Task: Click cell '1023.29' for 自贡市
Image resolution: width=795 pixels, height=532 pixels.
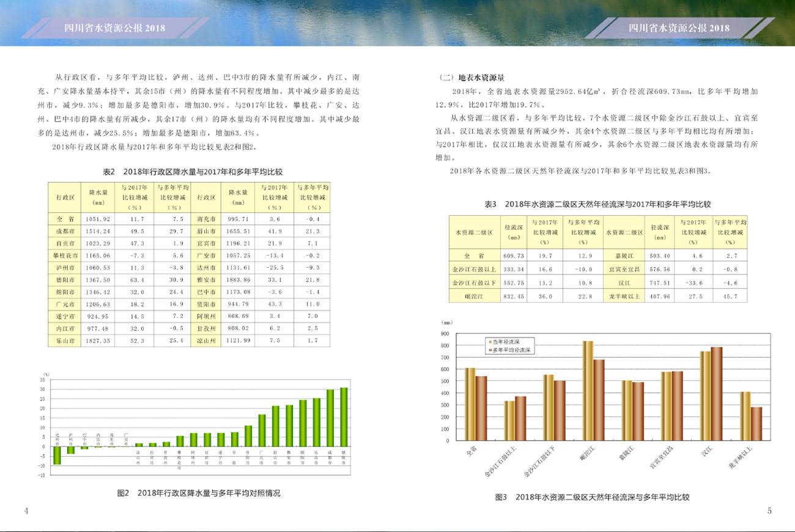Action: pyautogui.click(x=98, y=243)
